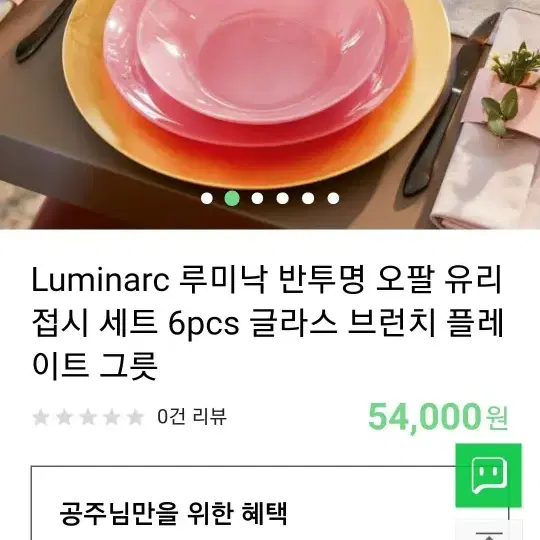Open the green Talk Talk chat icon
The width and height of the screenshot is (540, 540).
[488, 475]
